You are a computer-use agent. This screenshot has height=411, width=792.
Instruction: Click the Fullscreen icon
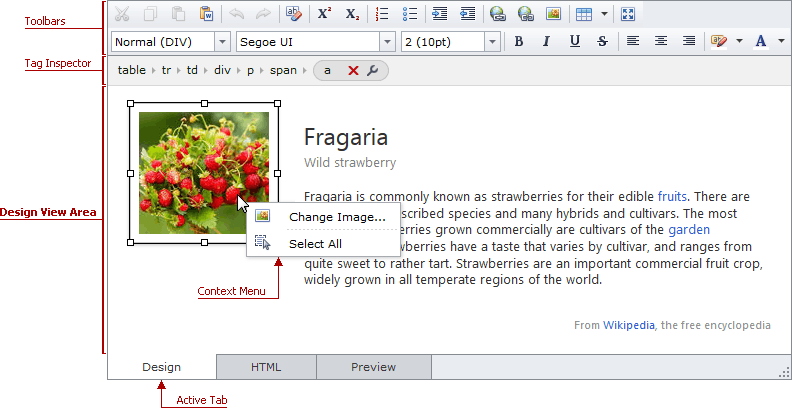(628, 14)
